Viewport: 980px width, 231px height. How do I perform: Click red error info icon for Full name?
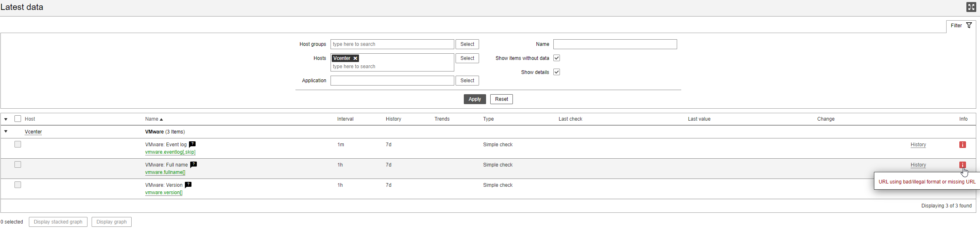tap(962, 164)
